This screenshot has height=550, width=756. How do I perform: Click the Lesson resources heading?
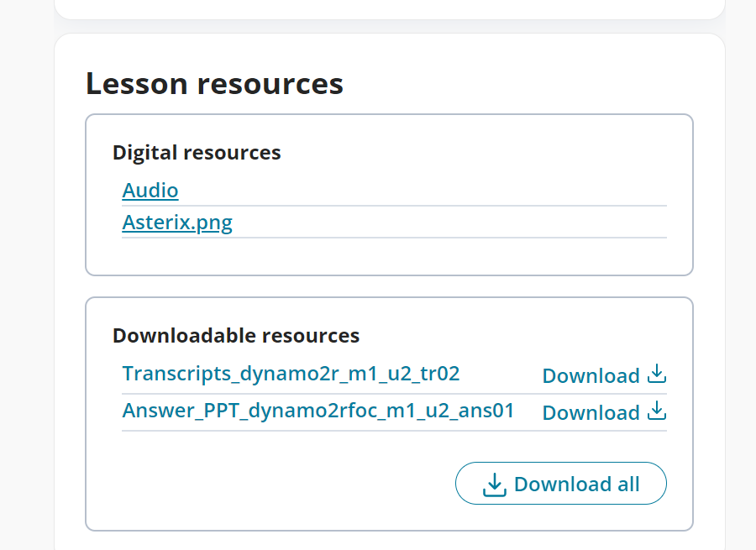click(214, 84)
